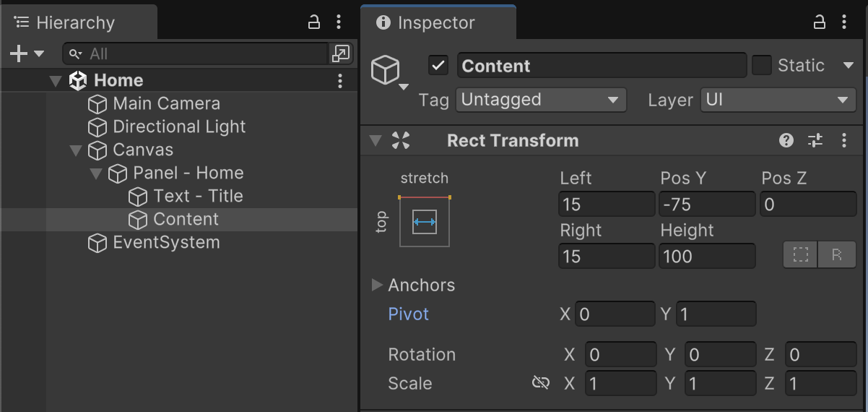The width and height of the screenshot is (868, 412).
Task: Open the Layer dropdown showing UI
Action: (778, 100)
